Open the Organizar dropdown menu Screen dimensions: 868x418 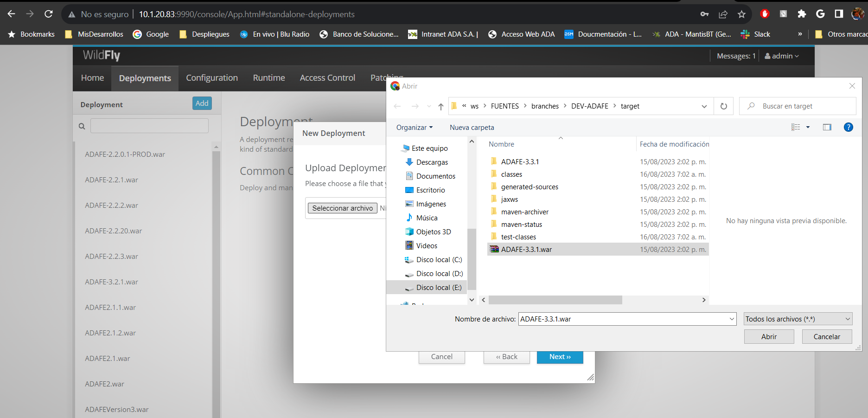pos(414,128)
